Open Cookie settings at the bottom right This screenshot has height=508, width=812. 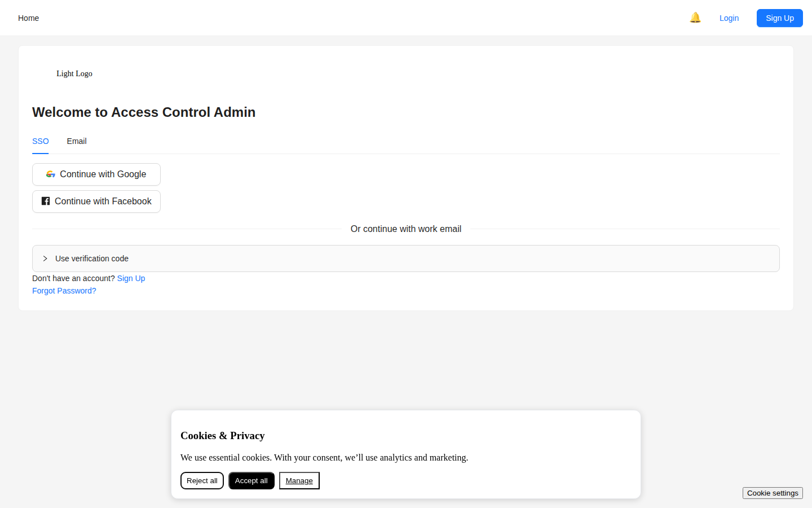coord(772,493)
